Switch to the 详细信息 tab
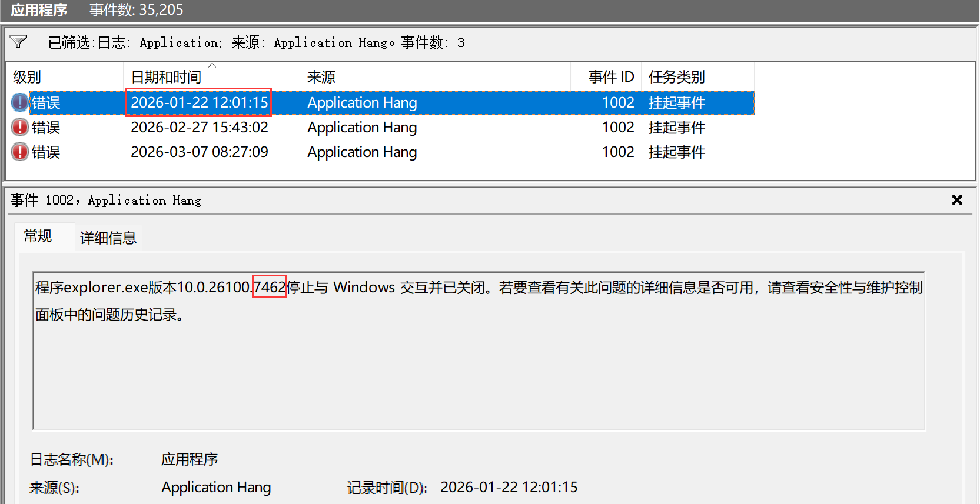 [108, 238]
